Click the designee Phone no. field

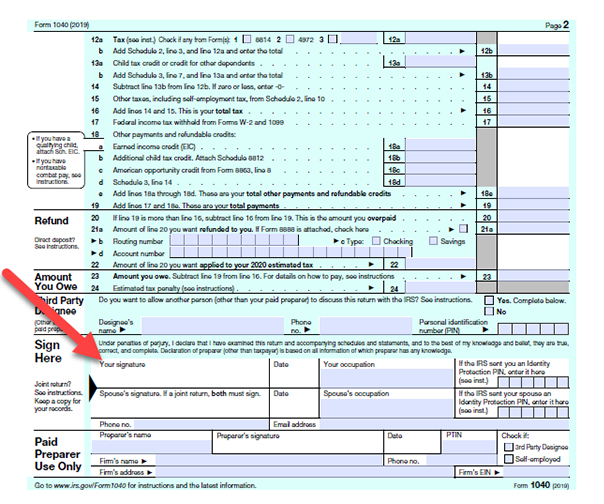(x=366, y=326)
